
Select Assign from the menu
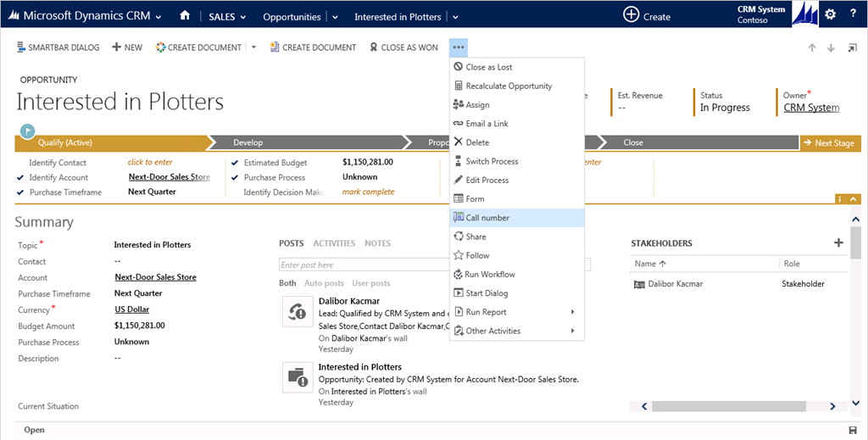516,104
